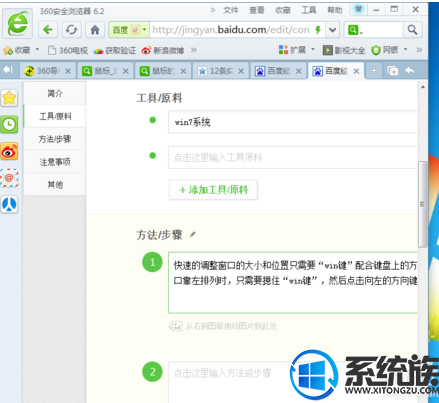Collapse the sidebar with the tab-bar toggle icon
This screenshot has width=439, height=403.
[8, 70]
